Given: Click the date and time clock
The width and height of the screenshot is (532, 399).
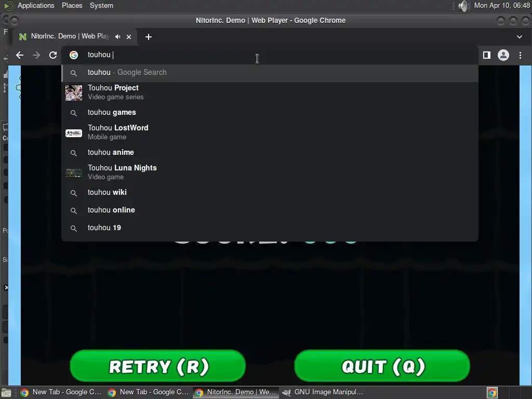Looking at the screenshot, I should coord(502,5).
